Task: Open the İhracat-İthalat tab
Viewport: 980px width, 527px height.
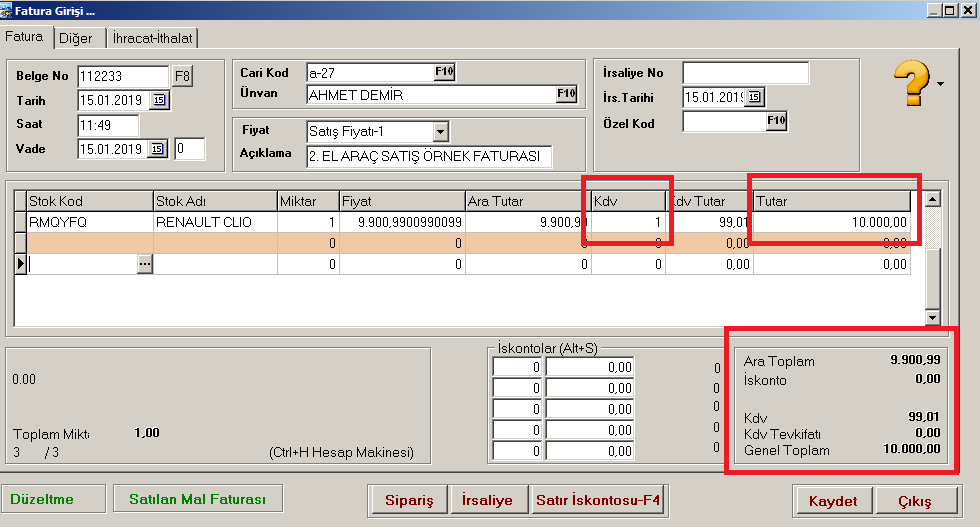Action: coord(153,38)
